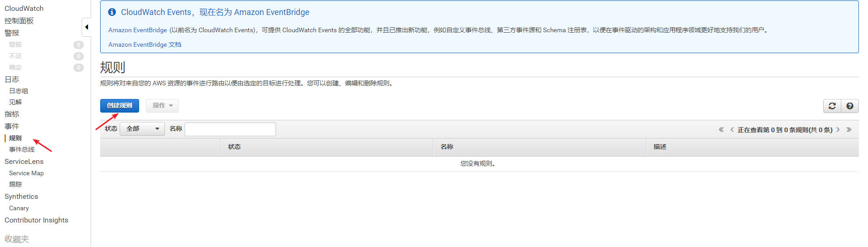Screen dimensions: 868x247
Task: Go to last page double chevron
Action: [x=849, y=130]
